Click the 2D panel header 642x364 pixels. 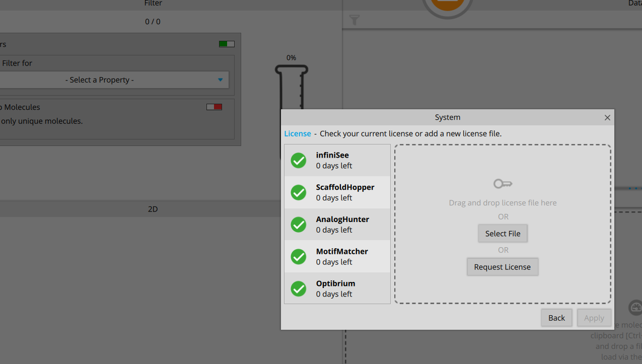click(153, 209)
